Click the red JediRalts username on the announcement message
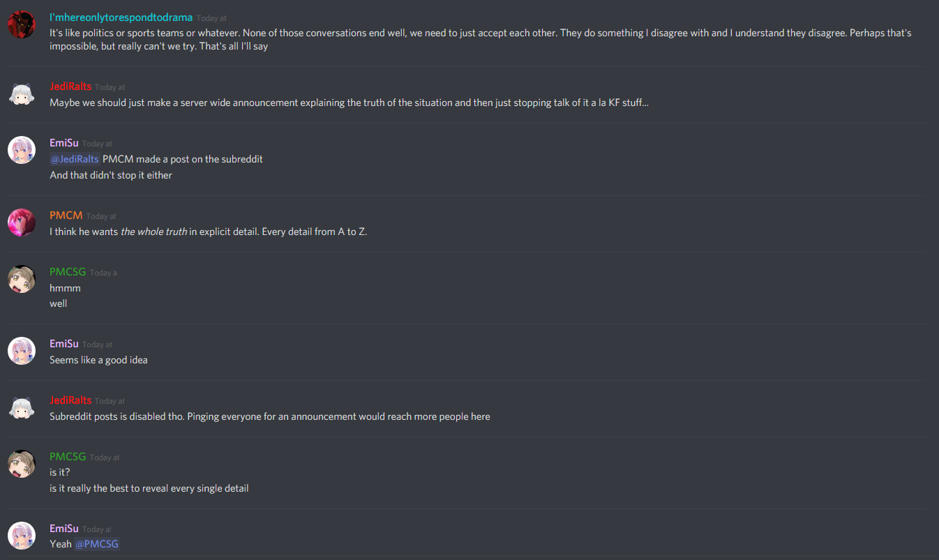This screenshot has height=560, width=939. [x=70, y=86]
